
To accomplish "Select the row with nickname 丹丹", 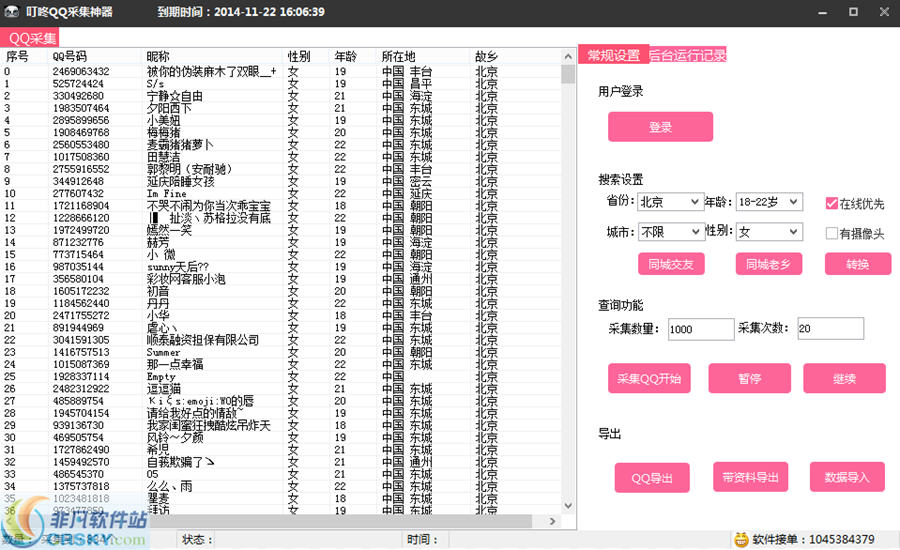I will [x=281, y=303].
